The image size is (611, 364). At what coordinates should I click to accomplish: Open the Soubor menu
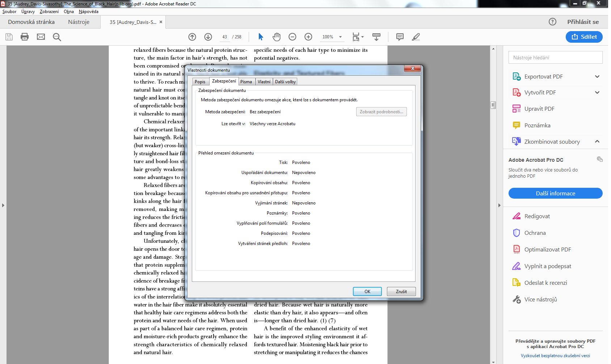point(9,12)
